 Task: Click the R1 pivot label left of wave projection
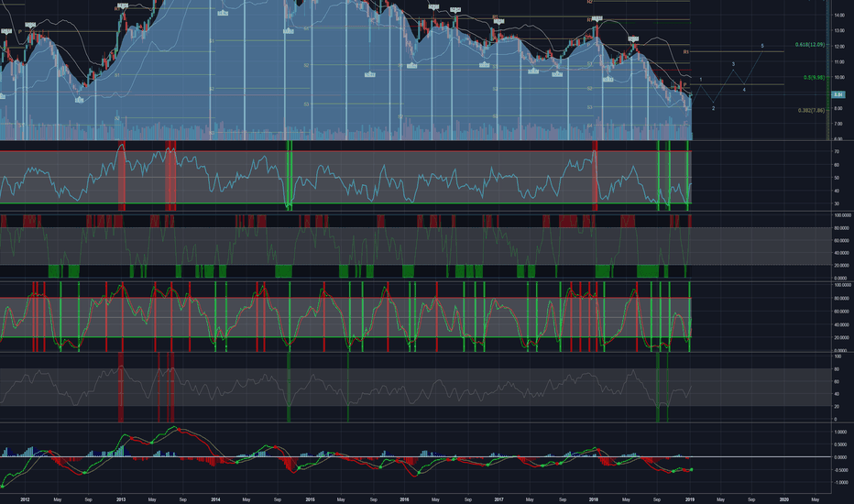tap(686, 51)
